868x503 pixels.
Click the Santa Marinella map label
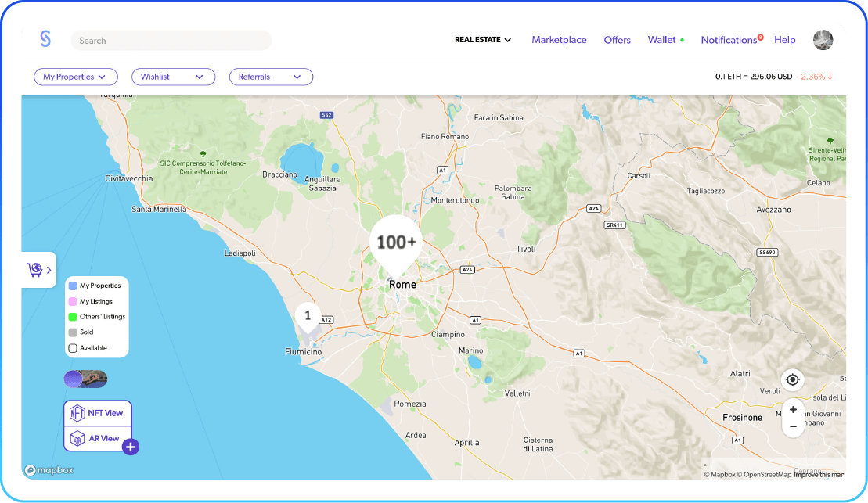159,209
